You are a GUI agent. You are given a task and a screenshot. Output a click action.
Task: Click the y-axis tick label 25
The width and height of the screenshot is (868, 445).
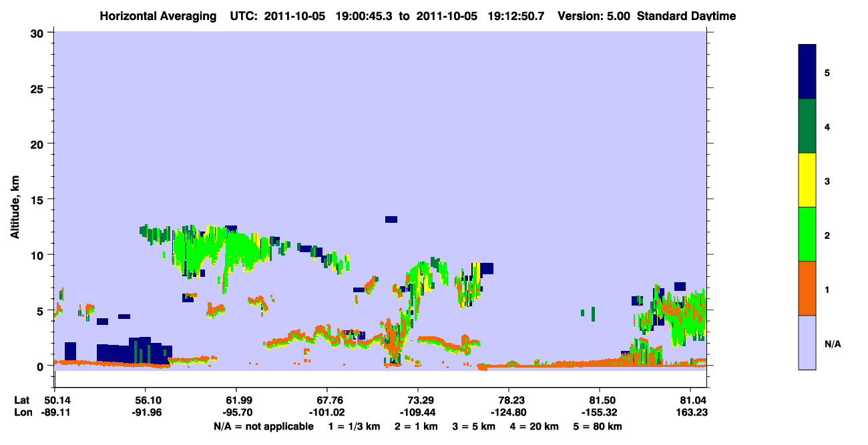pos(38,88)
